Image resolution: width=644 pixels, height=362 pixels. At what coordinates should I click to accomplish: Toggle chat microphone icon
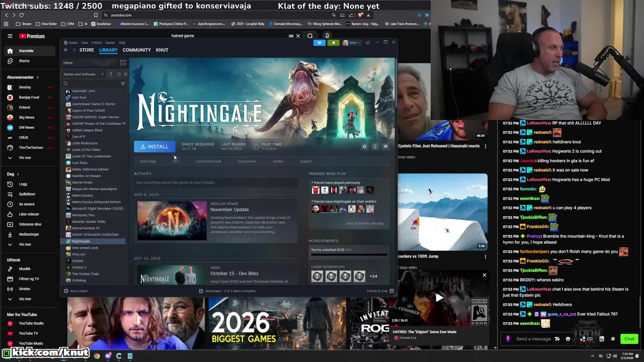tap(508, 339)
